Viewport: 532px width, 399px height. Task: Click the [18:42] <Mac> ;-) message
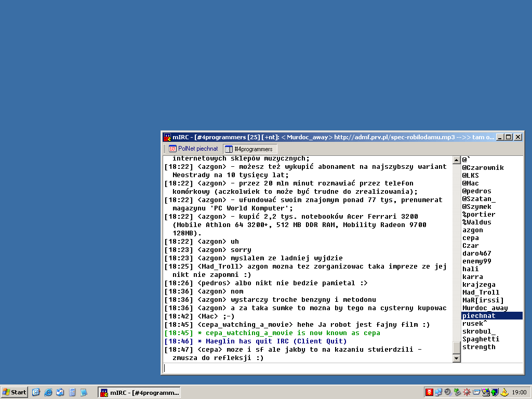[x=199, y=316]
